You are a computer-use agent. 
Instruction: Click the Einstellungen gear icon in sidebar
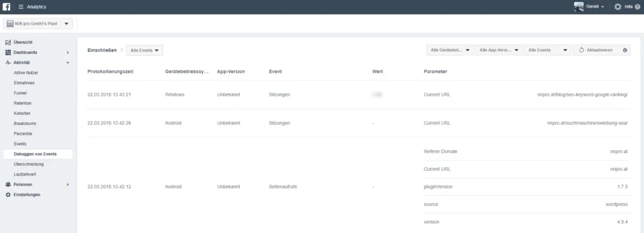click(8, 195)
